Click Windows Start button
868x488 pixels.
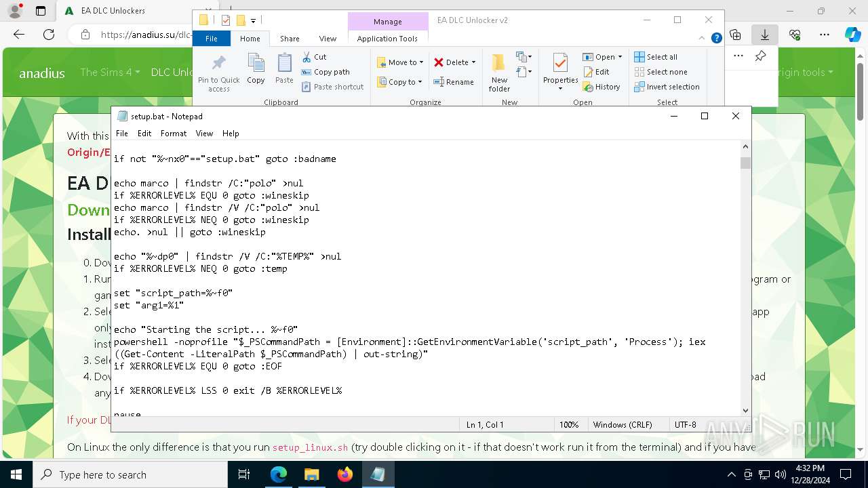click(x=16, y=474)
